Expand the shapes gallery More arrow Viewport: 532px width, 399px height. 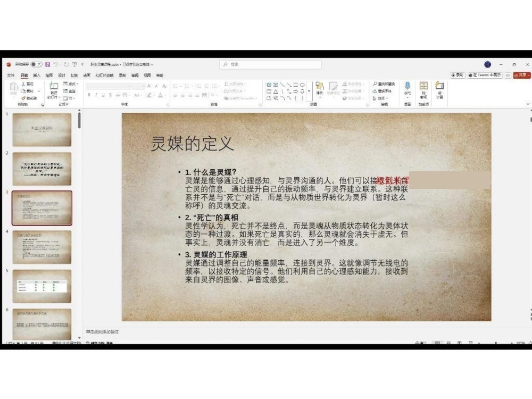[309, 92]
